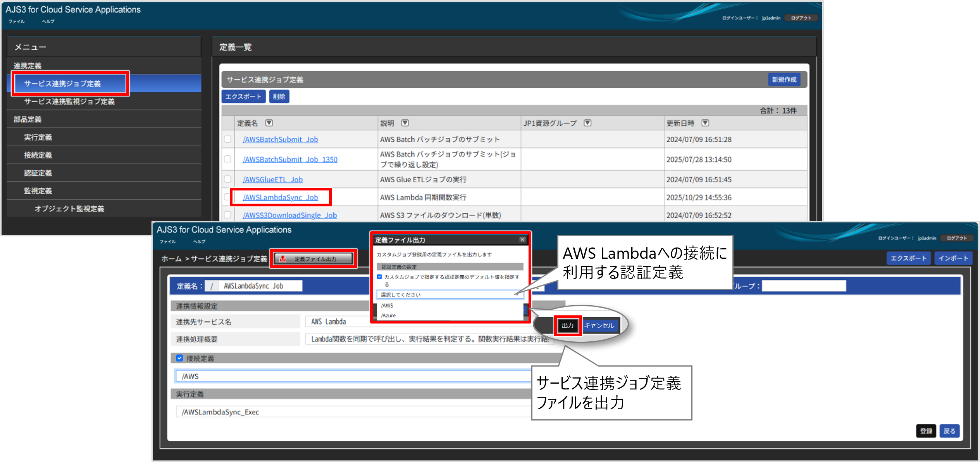Toggle the default authentication definition checkbox
The width and height of the screenshot is (980, 462).
point(379,277)
